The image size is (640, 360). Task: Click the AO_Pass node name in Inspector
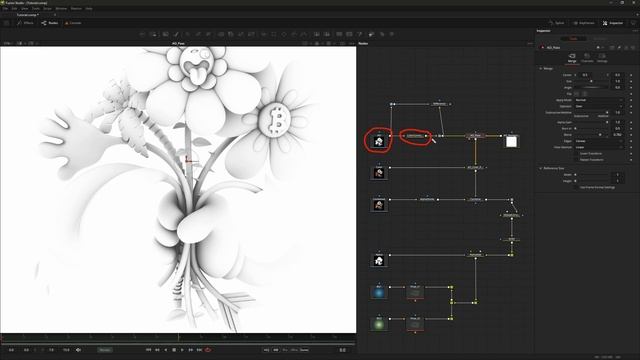553,48
